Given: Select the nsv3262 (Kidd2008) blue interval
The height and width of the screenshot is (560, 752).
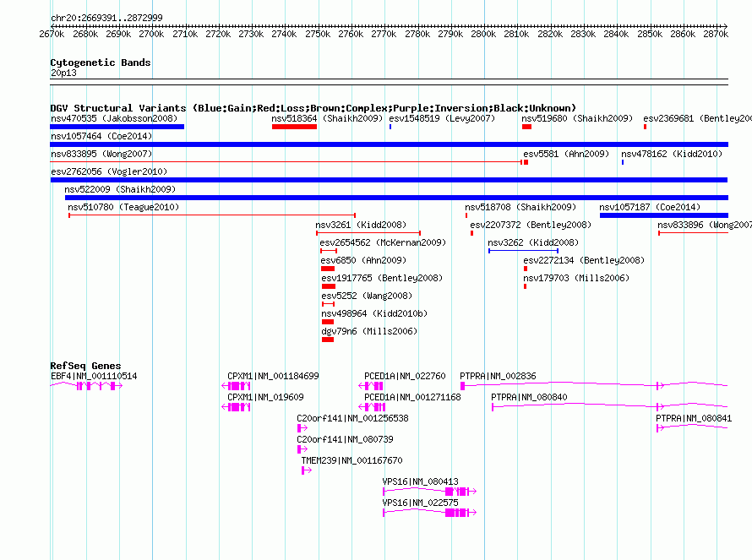Looking at the screenshot, I should click(x=523, y=251).
